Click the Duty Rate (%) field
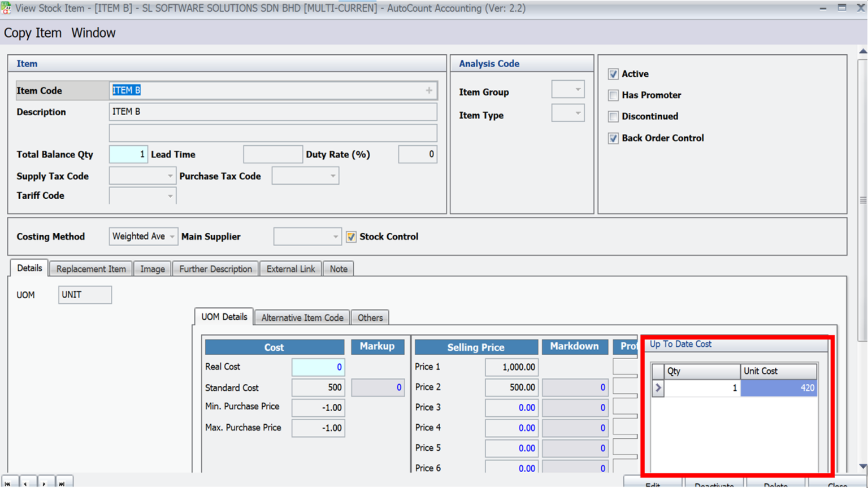Screen dimensions: 868x488 pos(418,154)
